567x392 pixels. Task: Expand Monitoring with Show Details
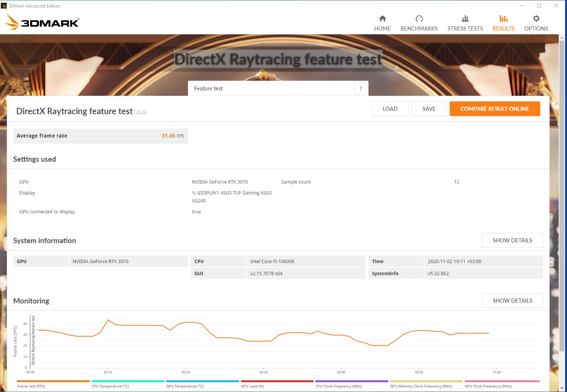512,301
